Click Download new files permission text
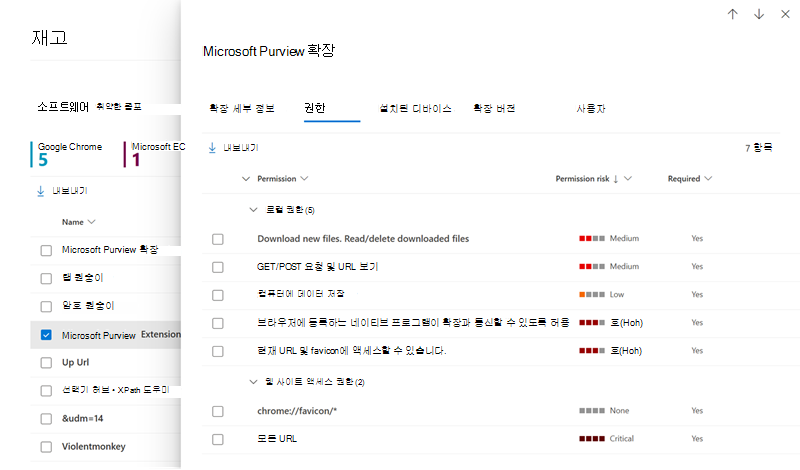This screenshot has height=470, width=800. [363, 238]
